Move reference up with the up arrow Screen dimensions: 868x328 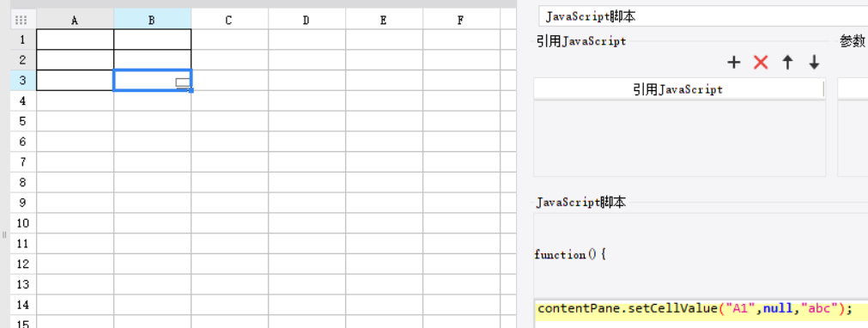[x=787, y=62]
